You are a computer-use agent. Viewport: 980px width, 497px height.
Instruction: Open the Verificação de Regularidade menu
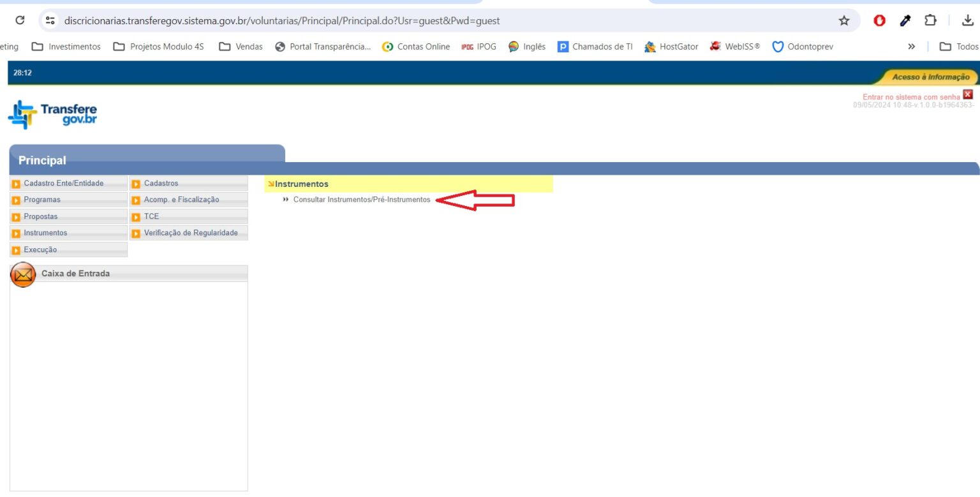click(x=190, y=234)
